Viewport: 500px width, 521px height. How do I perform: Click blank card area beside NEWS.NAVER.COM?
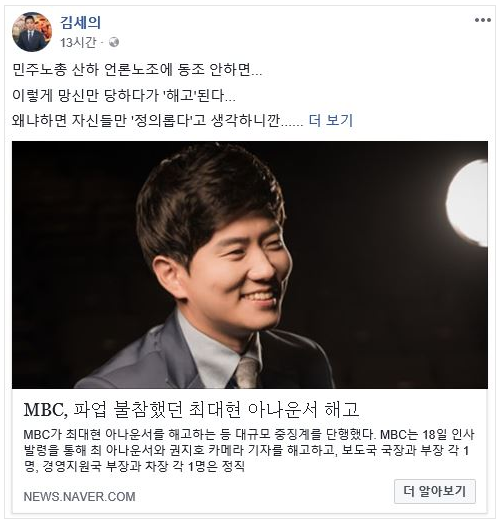[x=263, y=497]
